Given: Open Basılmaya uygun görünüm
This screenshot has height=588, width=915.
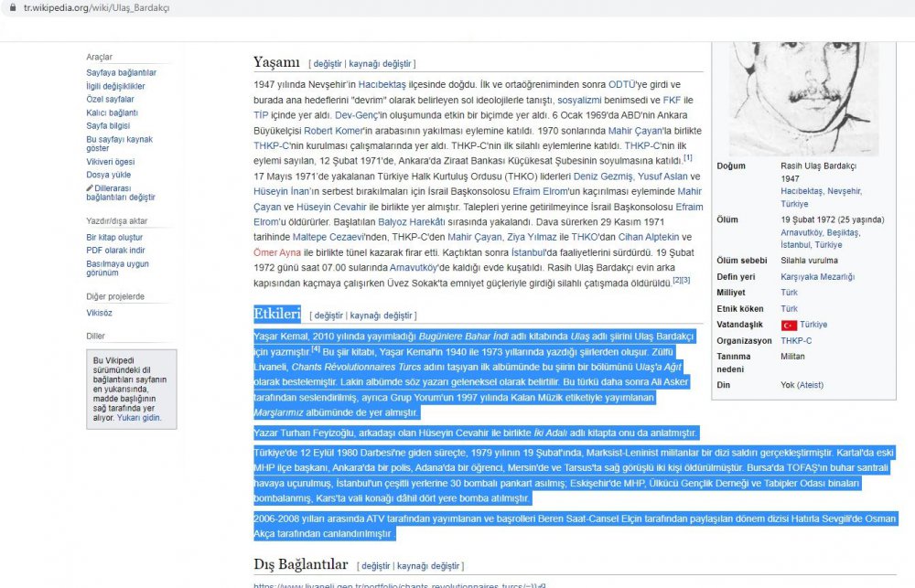Looking at the screenshot, I should [x=117, y=268].
